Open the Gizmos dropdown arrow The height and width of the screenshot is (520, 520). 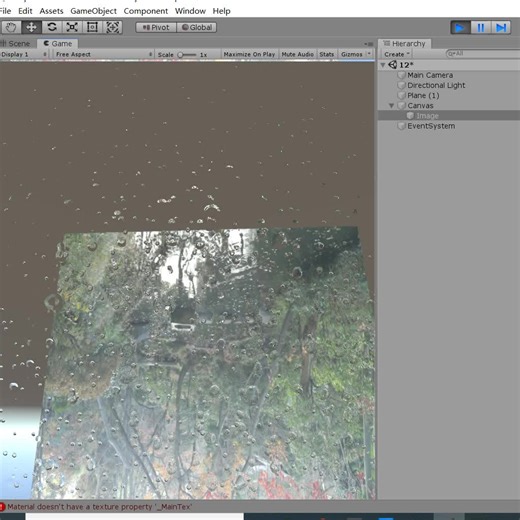(x=369, y=54)
